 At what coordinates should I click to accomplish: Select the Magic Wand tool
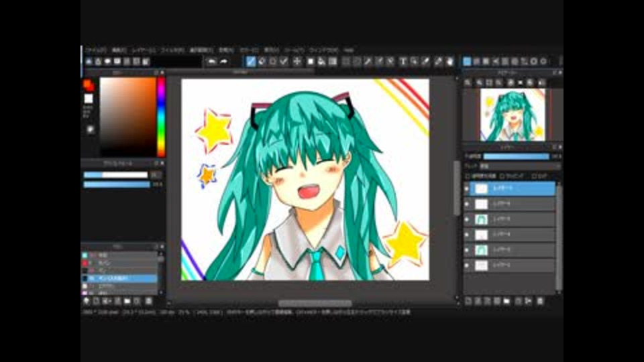(x=368, y=62)
